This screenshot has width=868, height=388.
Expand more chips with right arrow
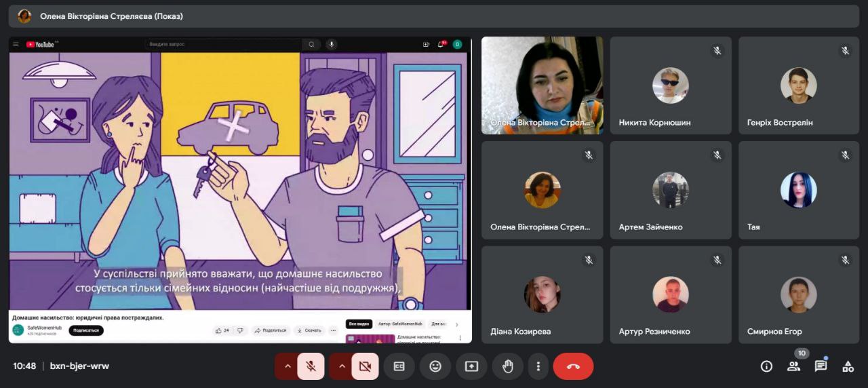pos(457,324)
